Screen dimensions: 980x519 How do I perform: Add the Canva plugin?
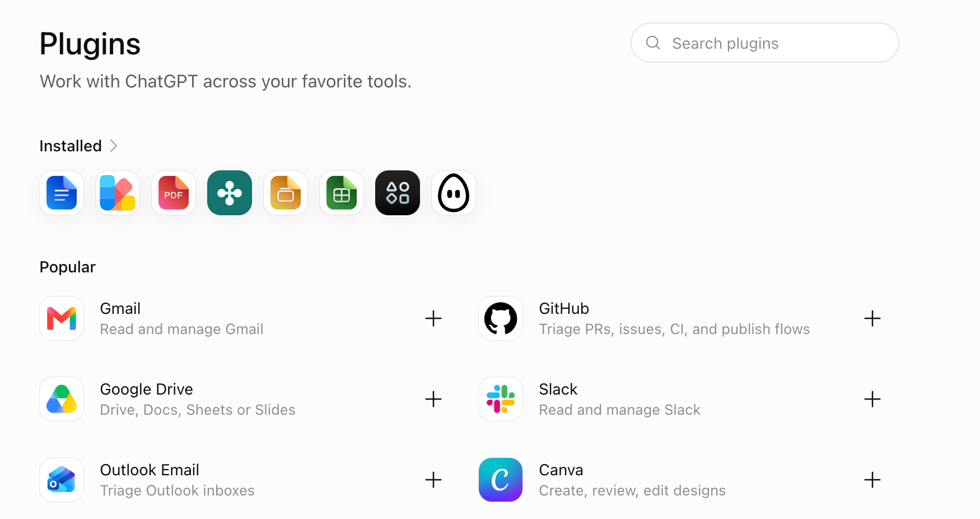click(872, 480)
